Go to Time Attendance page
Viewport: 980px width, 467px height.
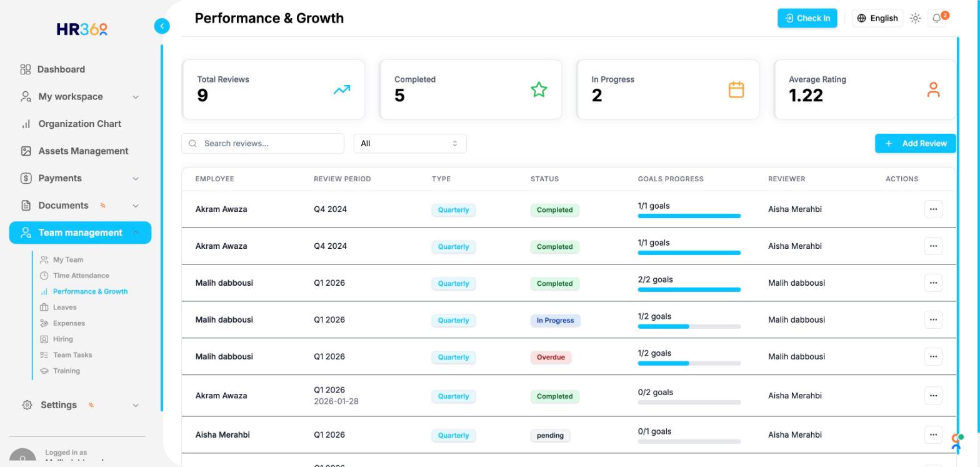(x=81, y=276)
